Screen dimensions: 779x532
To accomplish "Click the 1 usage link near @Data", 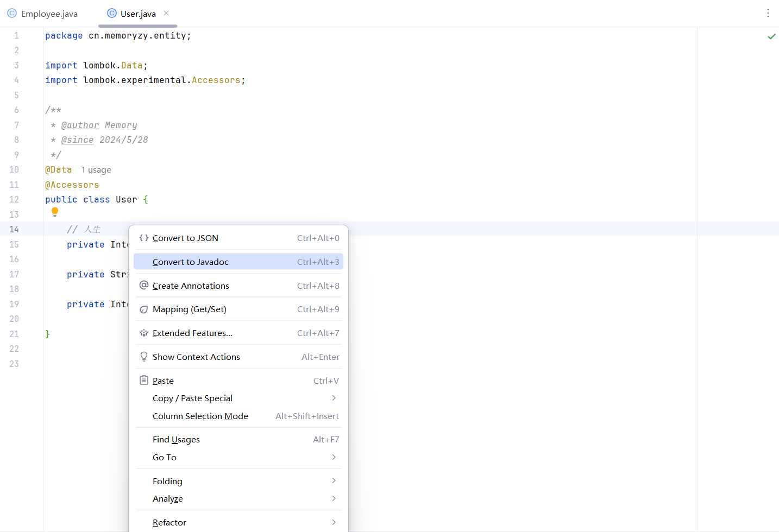I will 96,170.
